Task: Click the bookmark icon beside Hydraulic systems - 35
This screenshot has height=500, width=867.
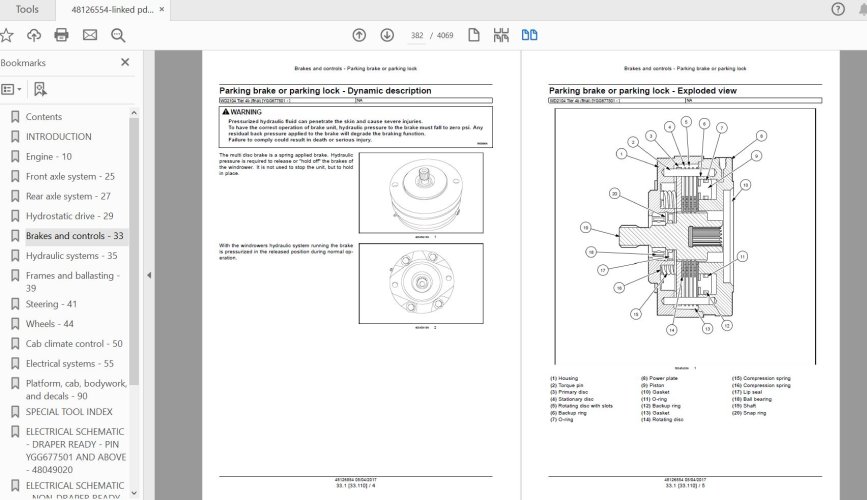Action: tap(15, 256)
